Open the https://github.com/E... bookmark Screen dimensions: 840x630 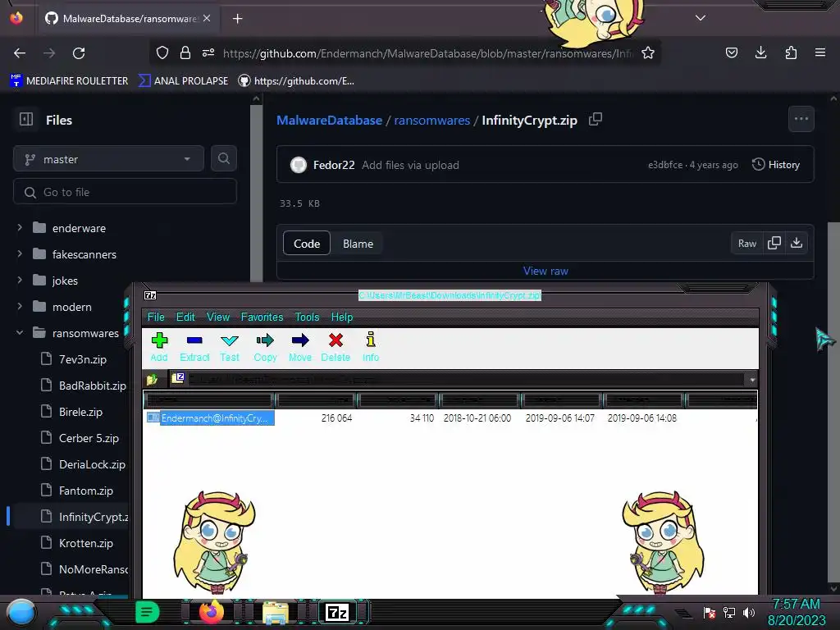(x=296, y=81)
